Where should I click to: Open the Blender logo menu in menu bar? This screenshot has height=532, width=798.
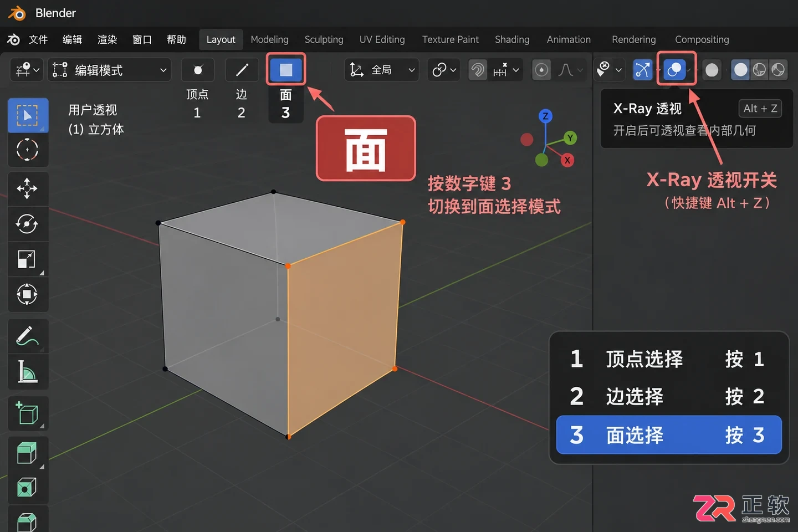[x=13, y=39]
